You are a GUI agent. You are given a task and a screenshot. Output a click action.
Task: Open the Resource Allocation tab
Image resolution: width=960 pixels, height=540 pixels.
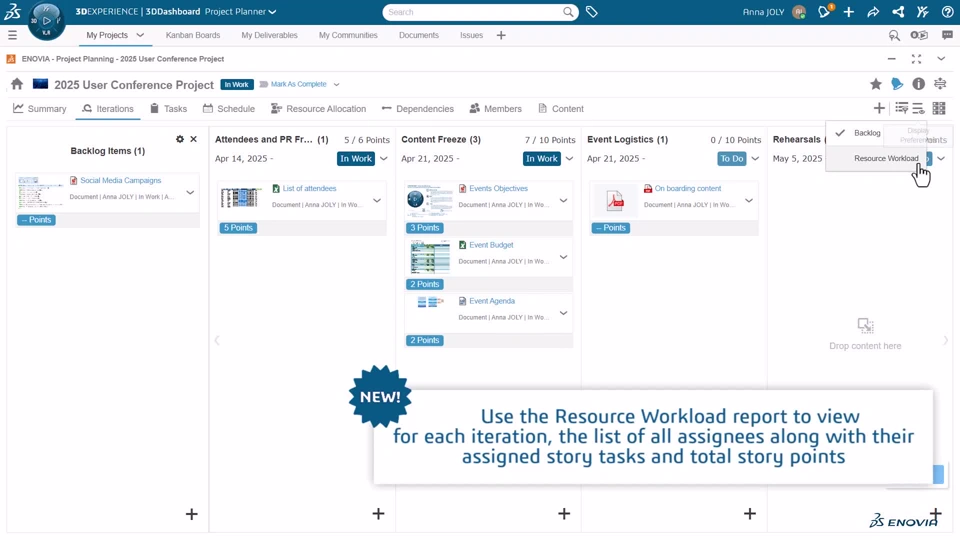pyautogui.click(x=318, y=108)
